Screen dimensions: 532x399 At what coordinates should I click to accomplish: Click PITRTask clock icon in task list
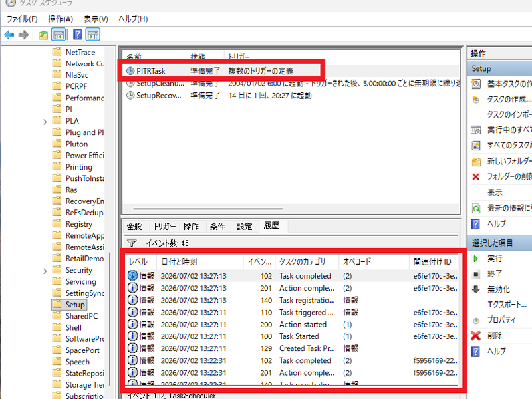pos(130,71)
